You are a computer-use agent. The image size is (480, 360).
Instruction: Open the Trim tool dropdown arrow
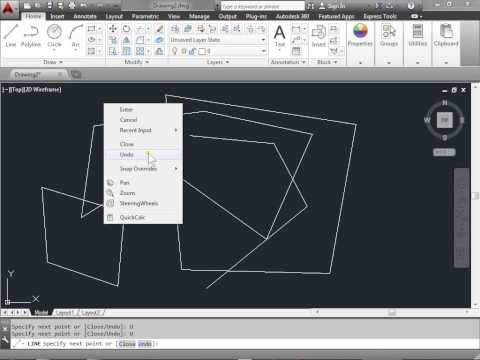(148, 29)
